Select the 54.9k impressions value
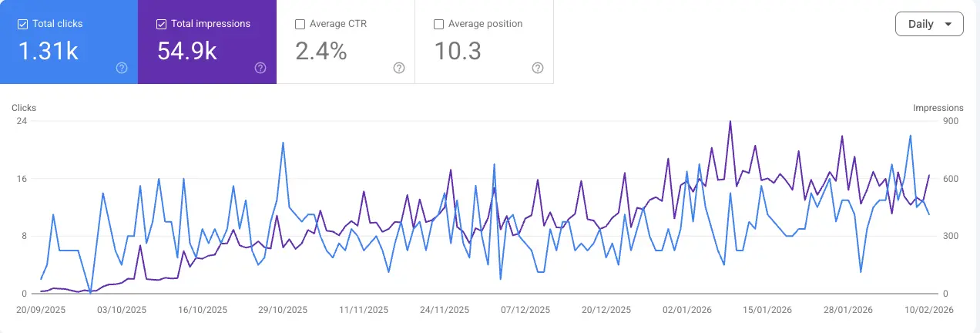Image resolution: width=980 pixels, height=333 pixels. (x=187, y=52)
